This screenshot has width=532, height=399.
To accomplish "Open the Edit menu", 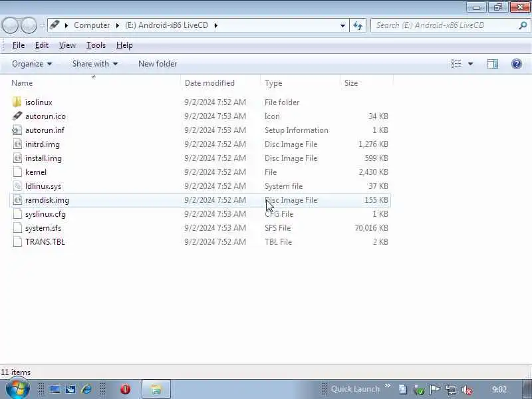I will point(42,45).
